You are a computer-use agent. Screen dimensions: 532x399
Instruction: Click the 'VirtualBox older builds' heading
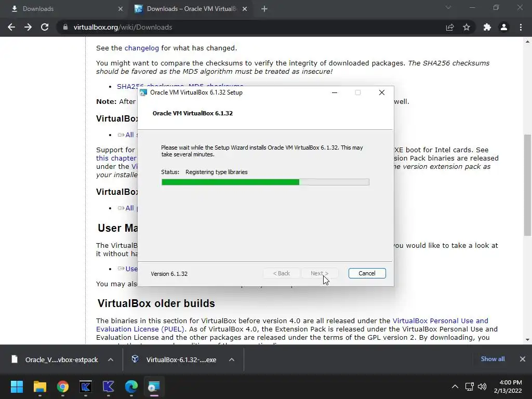coord(156,303)
